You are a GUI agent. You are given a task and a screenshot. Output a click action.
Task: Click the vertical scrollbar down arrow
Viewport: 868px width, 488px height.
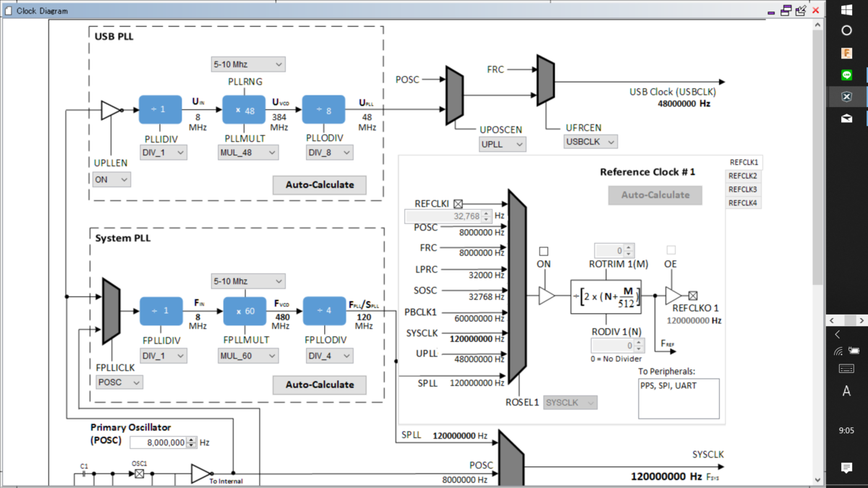coord(817,479)
